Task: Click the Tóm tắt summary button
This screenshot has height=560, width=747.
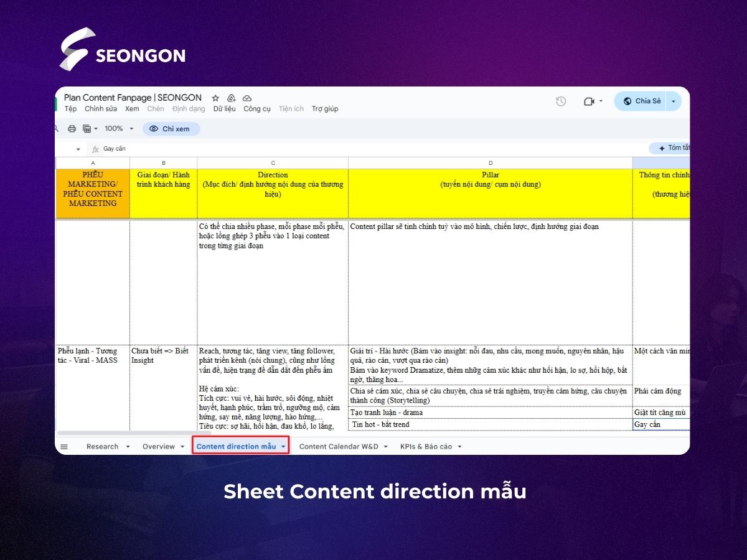Action: coord(670,148)
